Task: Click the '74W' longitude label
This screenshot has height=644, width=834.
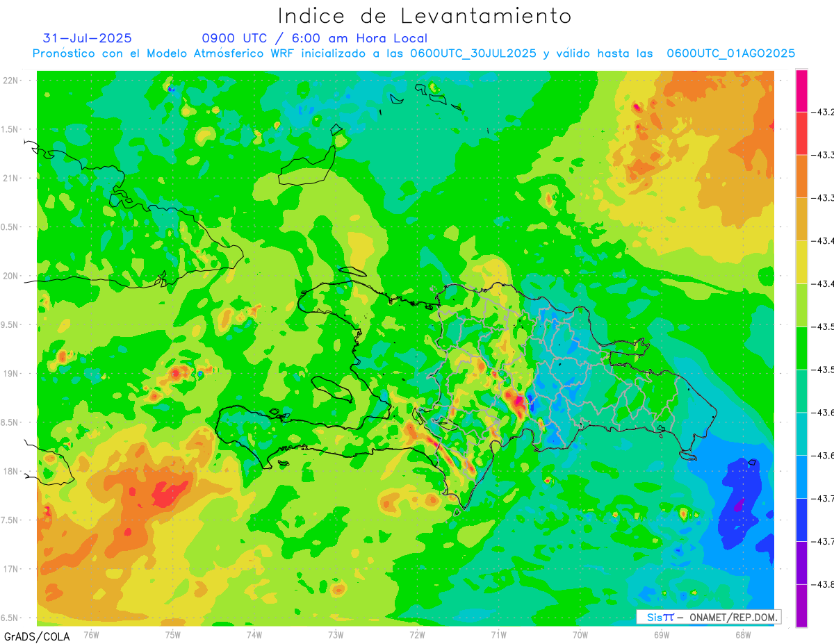Action: [x=254, y=634]
